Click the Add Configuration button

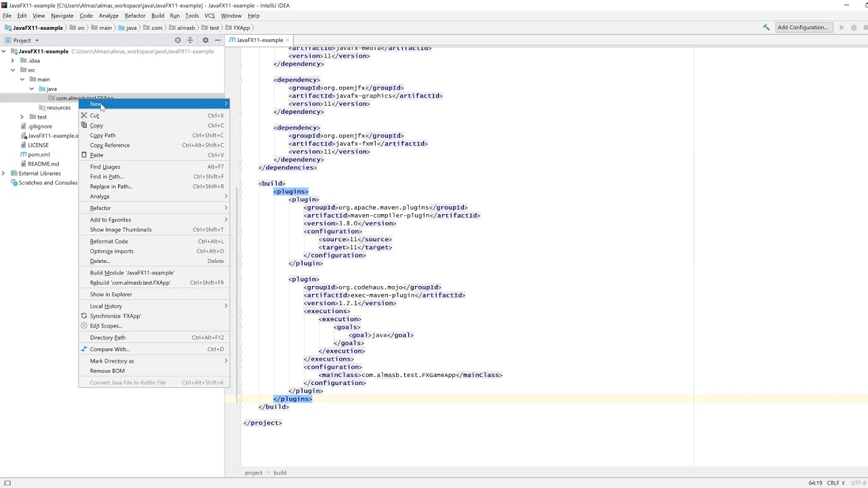click(x=803, y=28)
